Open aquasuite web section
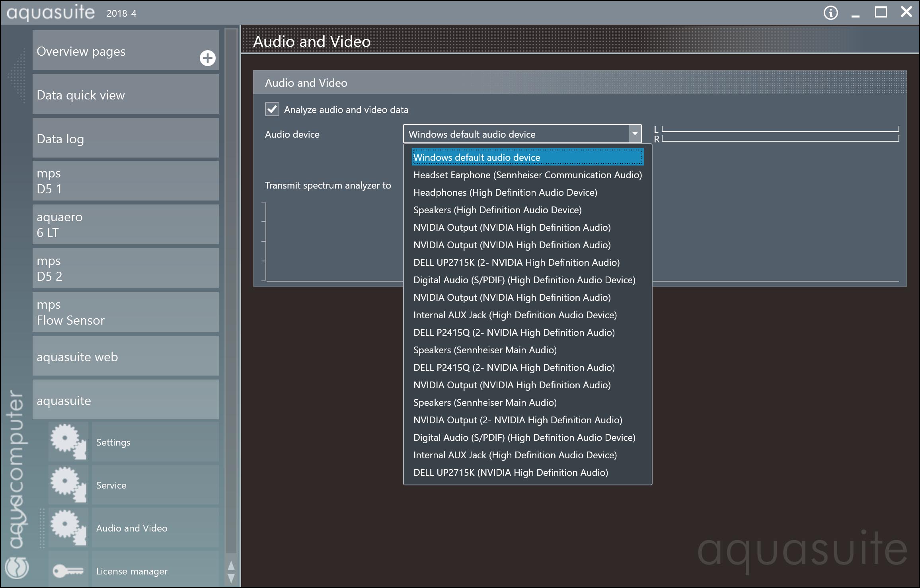The height and width of the screenshot is (588, 920). coord(126,356)
